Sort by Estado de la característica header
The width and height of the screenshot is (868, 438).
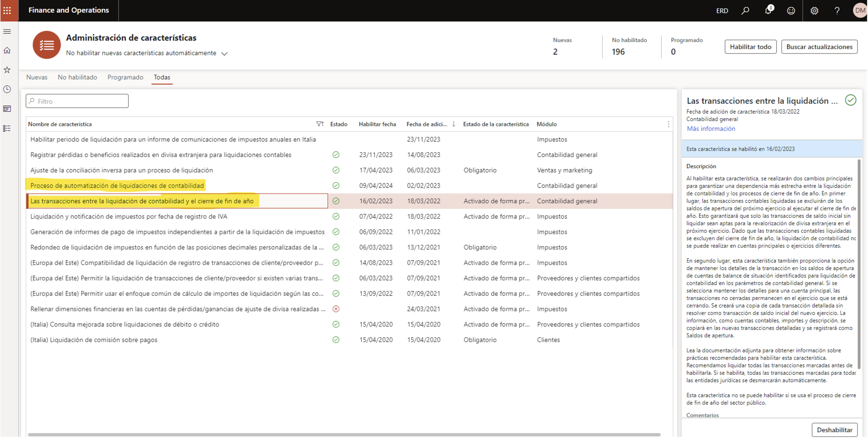click(x=496, y=124)
